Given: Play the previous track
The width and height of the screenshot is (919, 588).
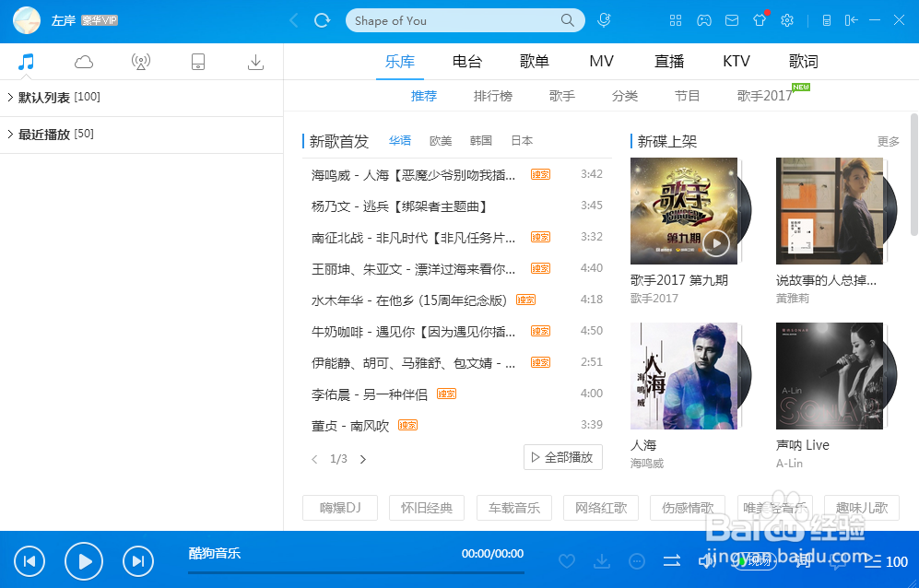Looking at the screenshot, I should tap(29, 561).
